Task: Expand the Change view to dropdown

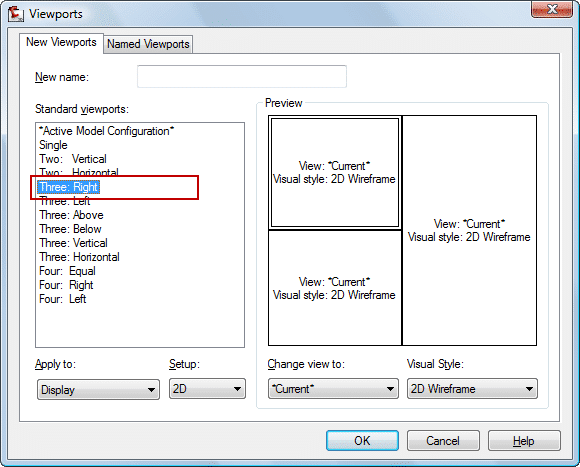Action: point(333,389)
